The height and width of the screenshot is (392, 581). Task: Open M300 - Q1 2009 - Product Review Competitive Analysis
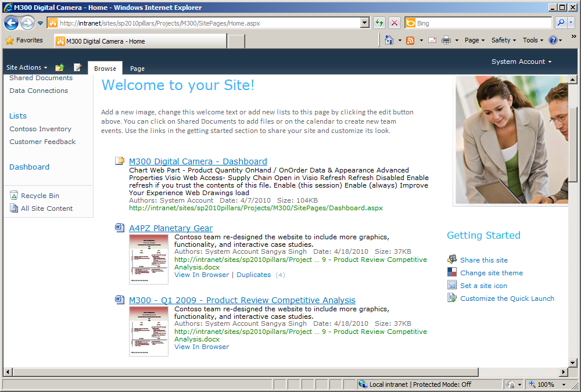tap(242, 300)
